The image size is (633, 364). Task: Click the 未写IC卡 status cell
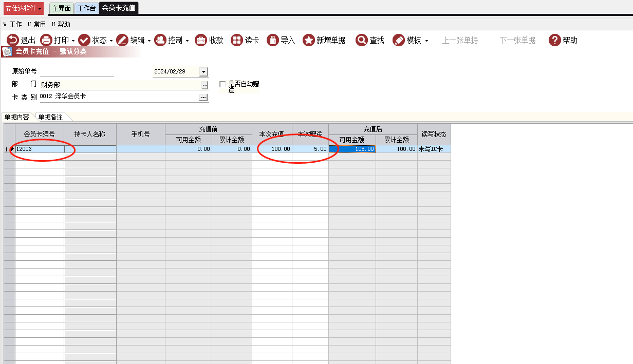click(434, 149)
